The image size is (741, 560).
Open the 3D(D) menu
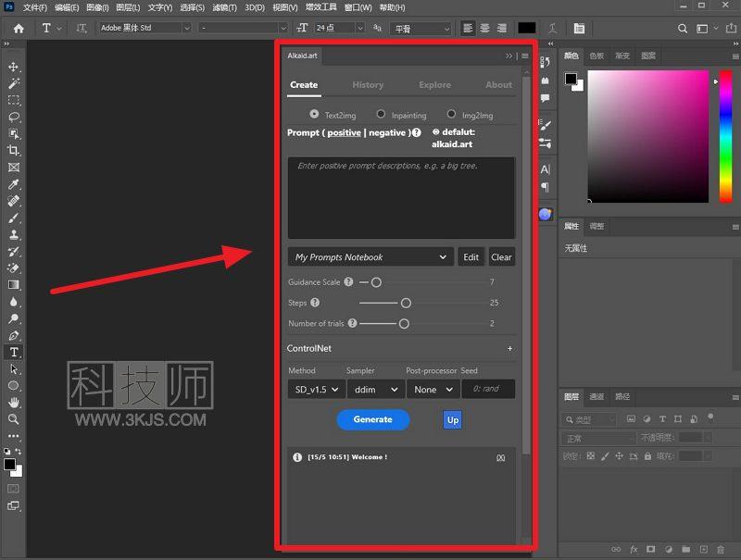(255, 7)
